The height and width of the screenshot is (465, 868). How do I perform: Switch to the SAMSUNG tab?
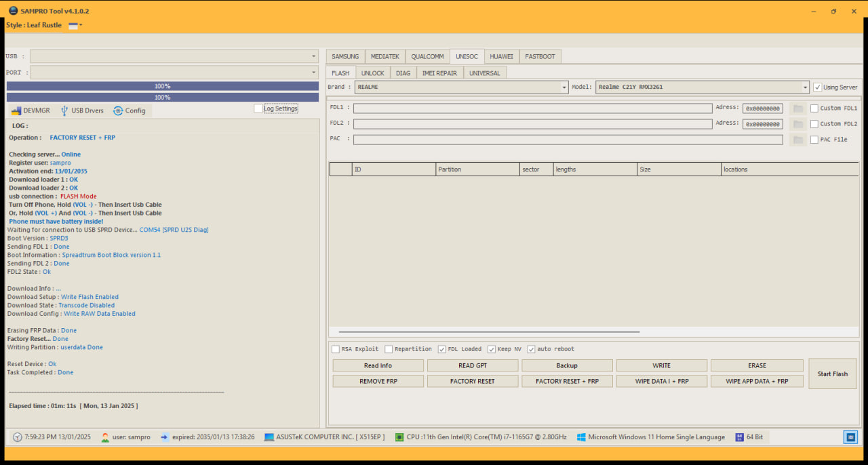[345, 56]
